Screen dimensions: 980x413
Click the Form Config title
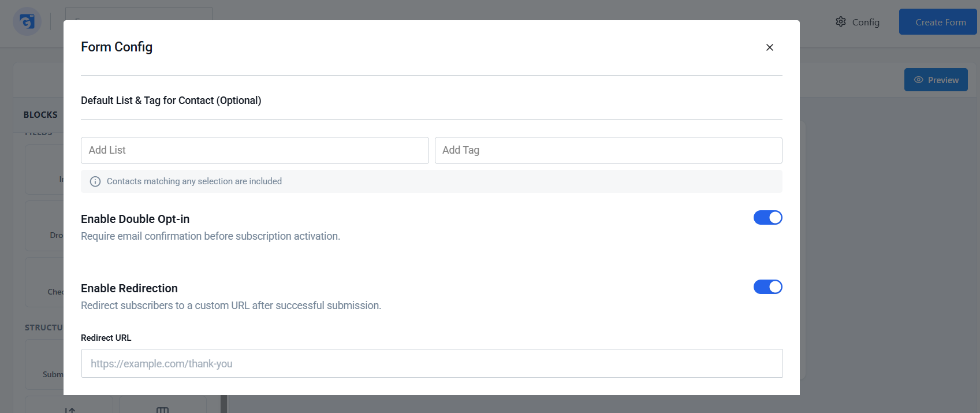tap(117, 47)
